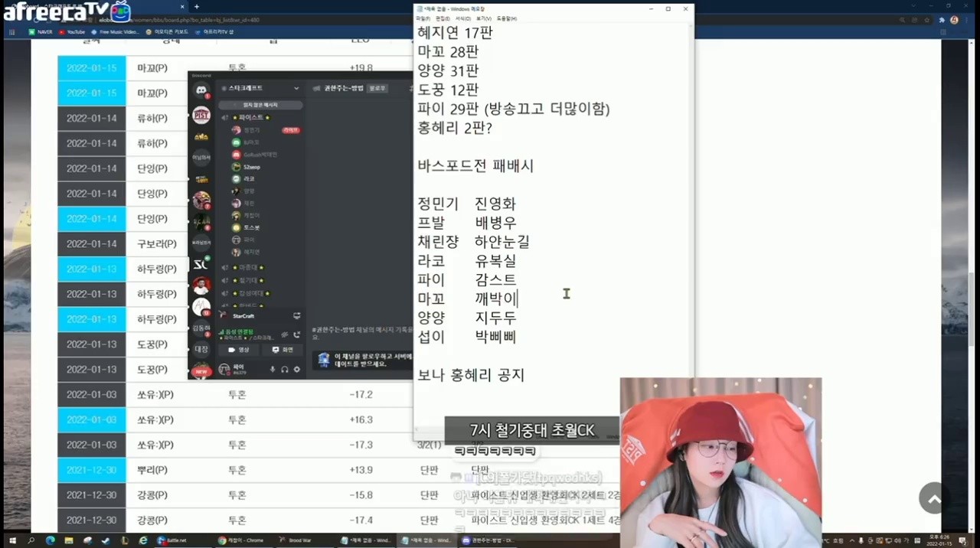Screen dimensions: 980x548
Task: Open Discord user settings gear
Action: pyautogui.click(x=297, y=370)
